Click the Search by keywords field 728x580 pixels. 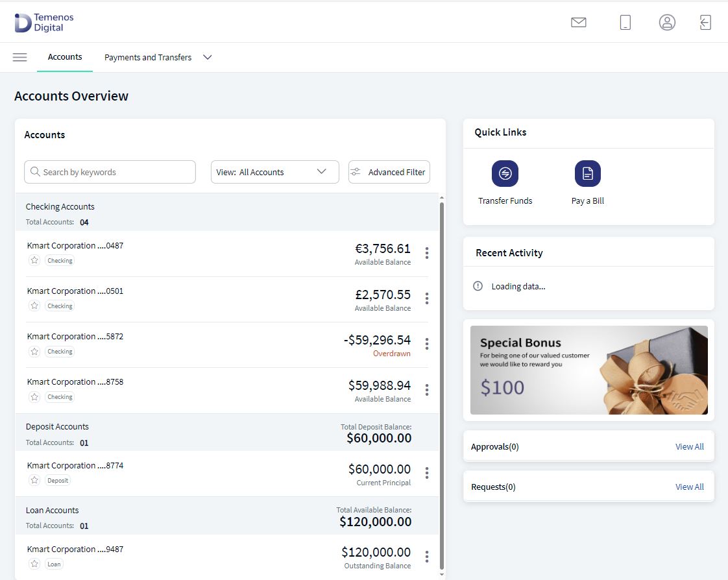click(x=110, y=172)
